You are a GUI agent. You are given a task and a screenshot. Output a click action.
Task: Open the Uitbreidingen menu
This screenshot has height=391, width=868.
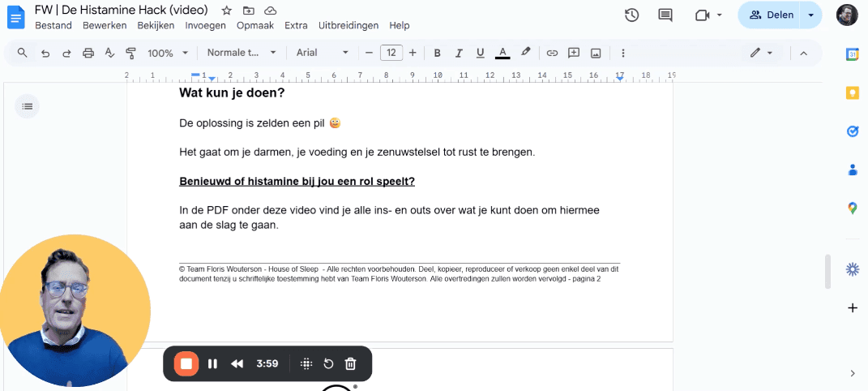pos(348,25)
